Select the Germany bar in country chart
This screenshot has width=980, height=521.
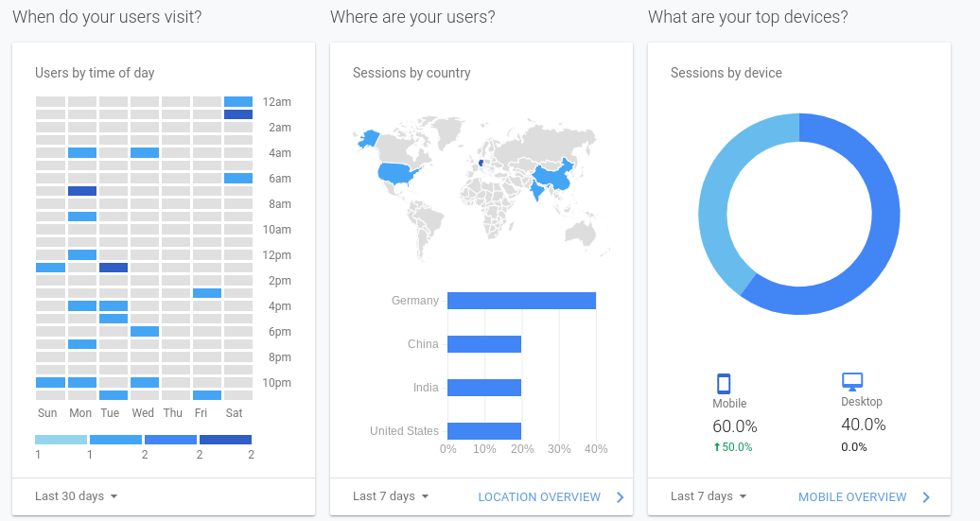[521, 301]
